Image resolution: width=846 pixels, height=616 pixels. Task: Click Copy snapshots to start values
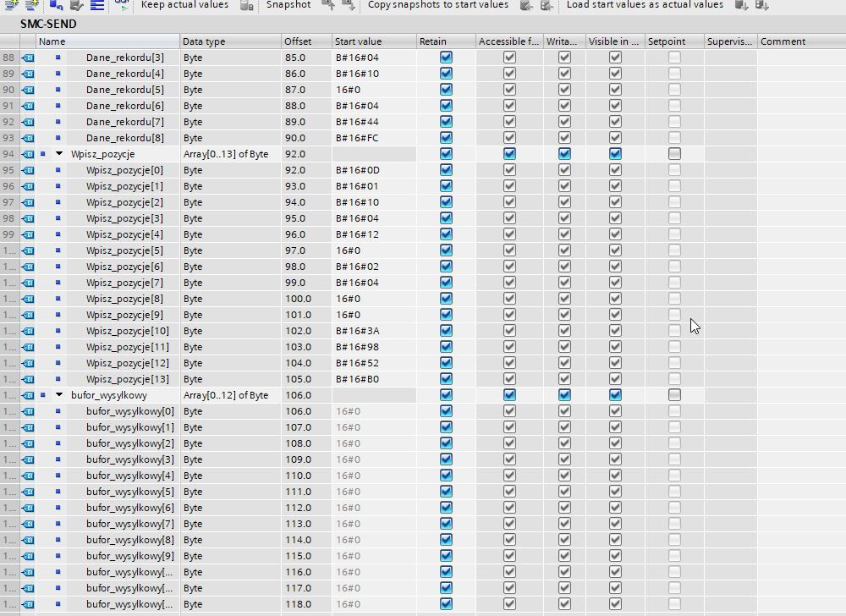[437, 5]
